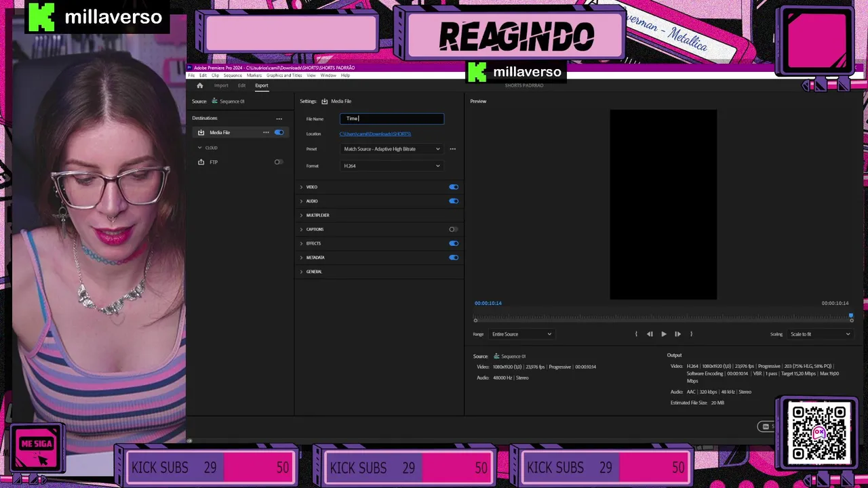Enable the FTP destination toggle
Viewport: 868px width, 488px height.
(279, 162)
